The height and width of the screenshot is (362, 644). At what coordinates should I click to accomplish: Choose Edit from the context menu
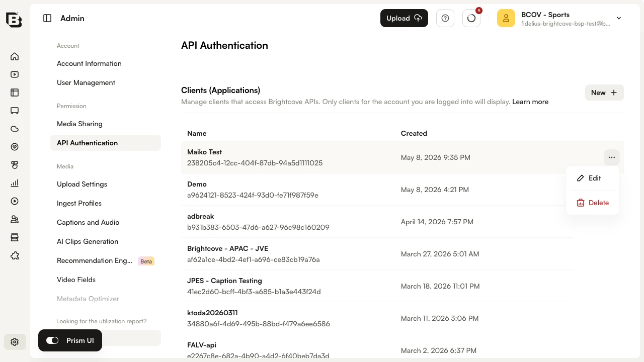pos(592,178)
